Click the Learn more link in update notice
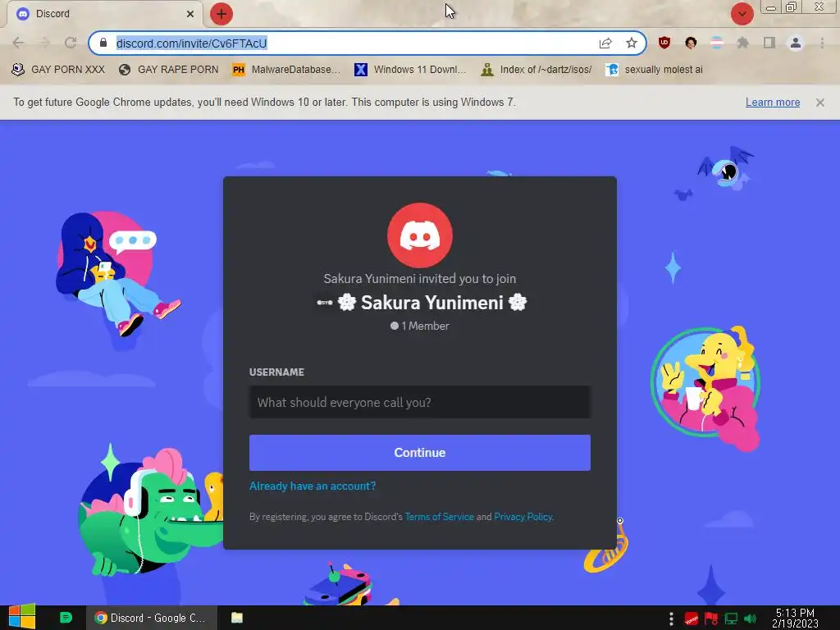The width and height of the screenshot is (840, 630). (x=773, y=103)
